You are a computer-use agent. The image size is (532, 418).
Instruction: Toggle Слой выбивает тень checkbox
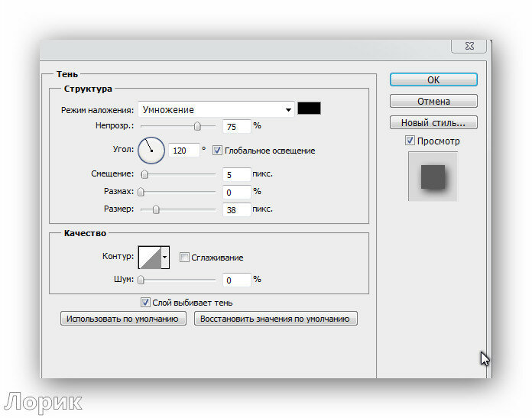point(145,303)
